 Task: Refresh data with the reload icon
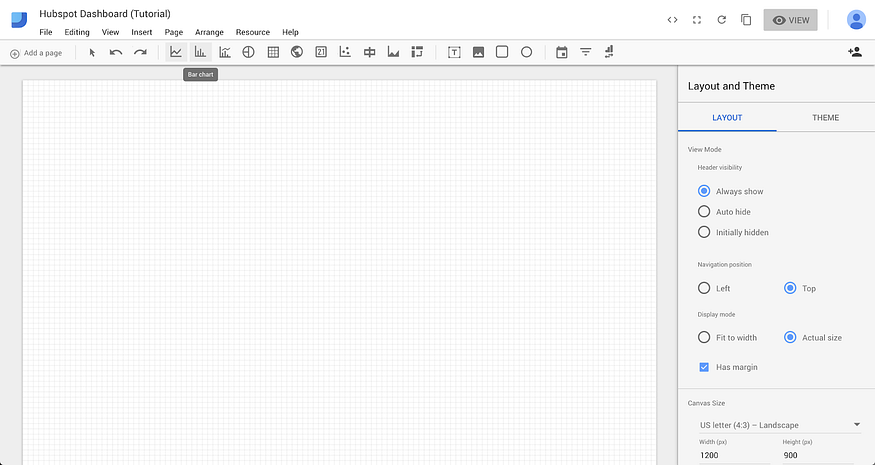pyautogui.click(x=722, y=20)
